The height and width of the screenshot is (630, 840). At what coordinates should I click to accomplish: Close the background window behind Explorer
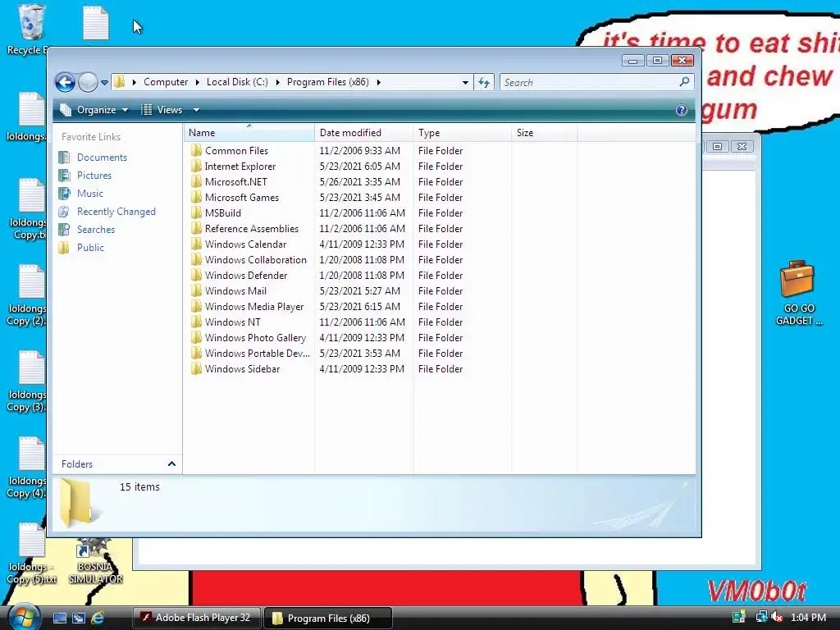742,146
